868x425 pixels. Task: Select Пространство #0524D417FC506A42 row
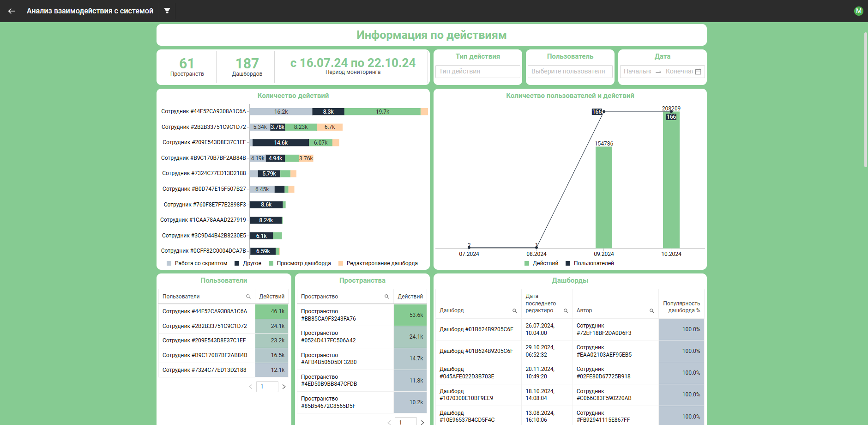362,337
